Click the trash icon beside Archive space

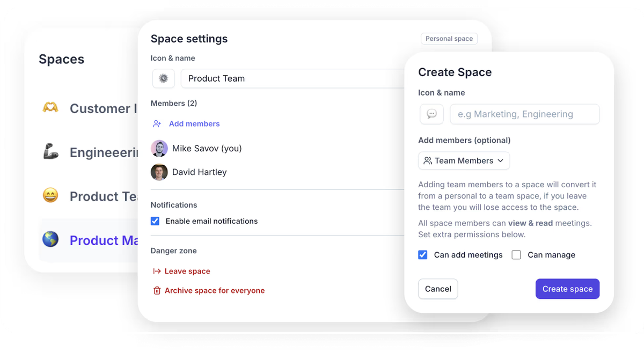157,291
